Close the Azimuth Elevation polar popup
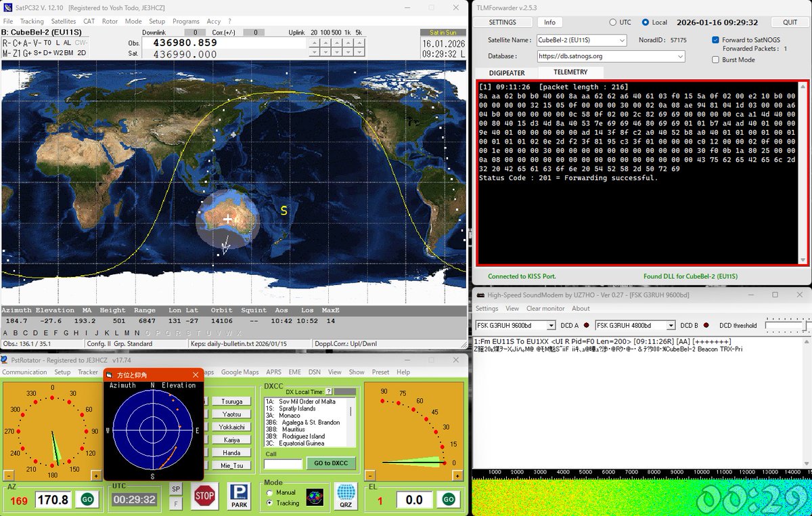 coord(196,374)
